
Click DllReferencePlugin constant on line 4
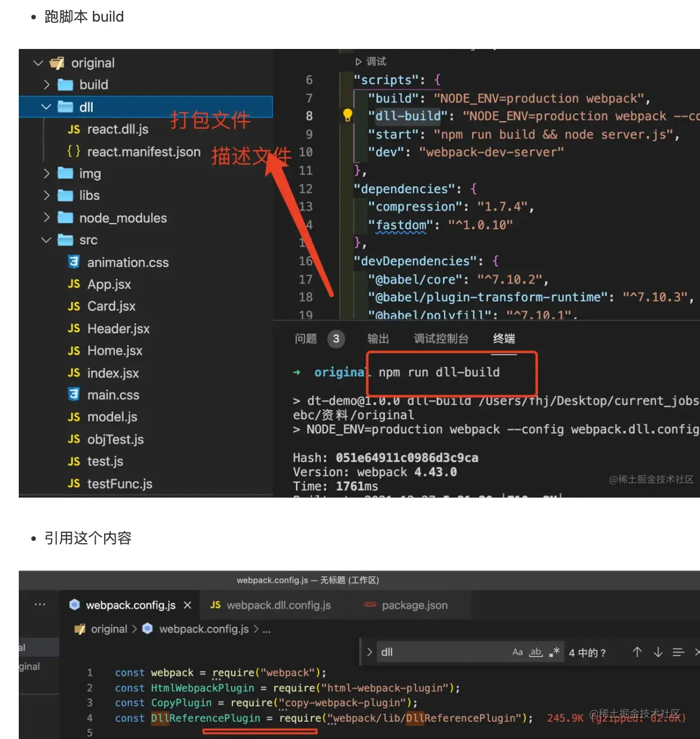(x=205, y=718)
